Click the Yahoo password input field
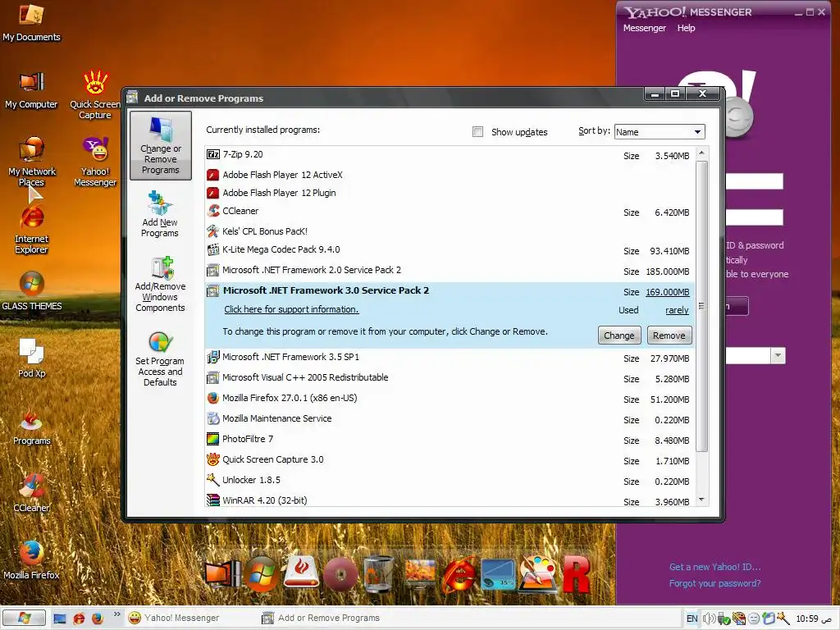840x630 pixels. (x=755, y=217)
